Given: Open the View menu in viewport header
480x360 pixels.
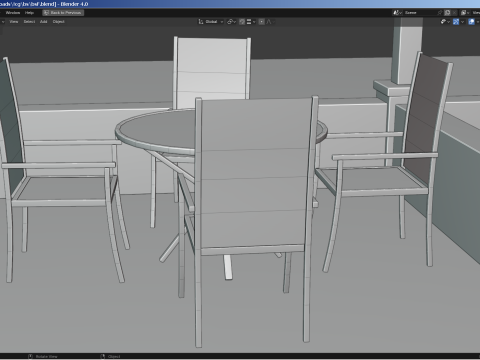Looking at the screenshot, I should coord(14,22).
